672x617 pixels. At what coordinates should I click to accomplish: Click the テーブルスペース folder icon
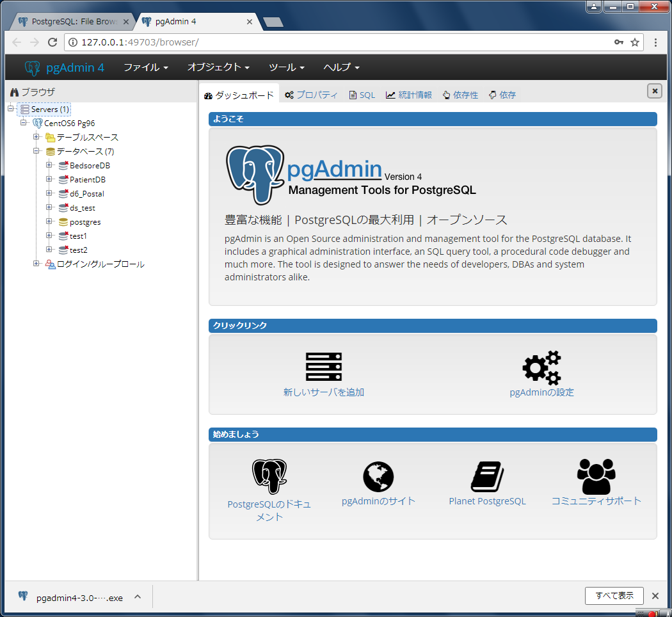pyautogui.click(x=51, y=138)
